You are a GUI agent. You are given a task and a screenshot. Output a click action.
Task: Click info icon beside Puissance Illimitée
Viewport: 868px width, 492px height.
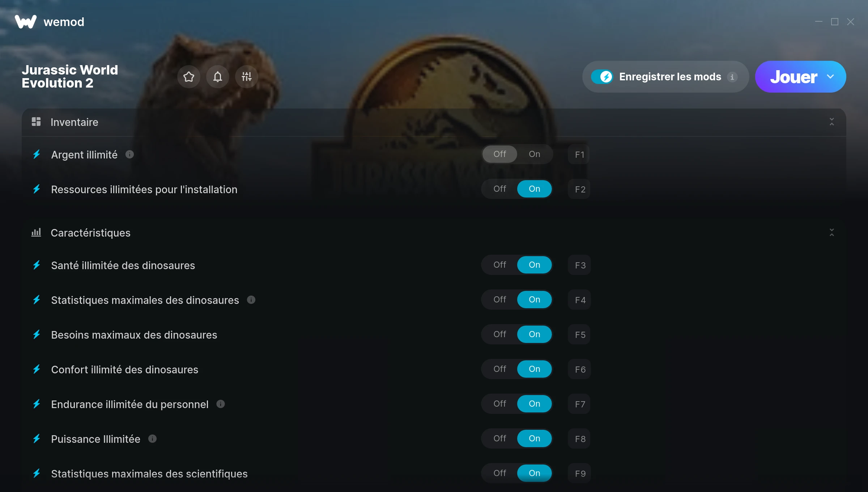152,439
